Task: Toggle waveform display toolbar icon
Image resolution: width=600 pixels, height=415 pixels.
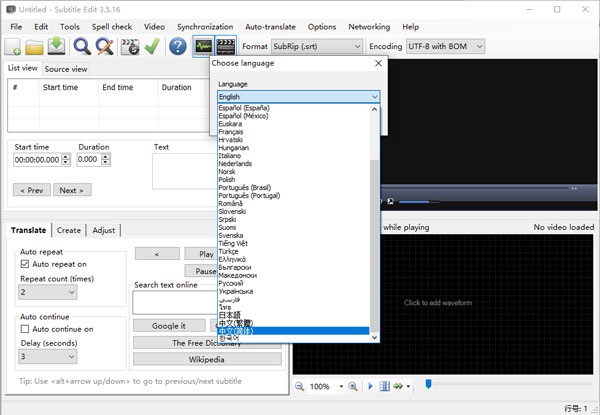Action: tap(203, 46)
